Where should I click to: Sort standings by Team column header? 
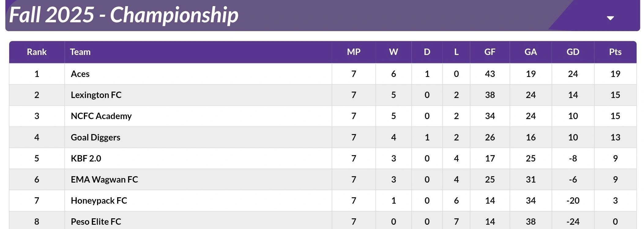coord(80,52)
